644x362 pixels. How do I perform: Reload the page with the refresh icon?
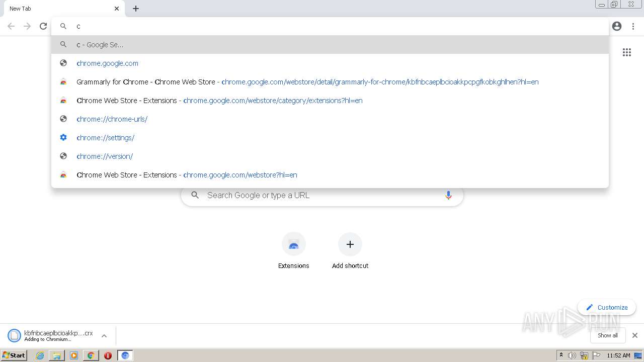pos(43,26)
